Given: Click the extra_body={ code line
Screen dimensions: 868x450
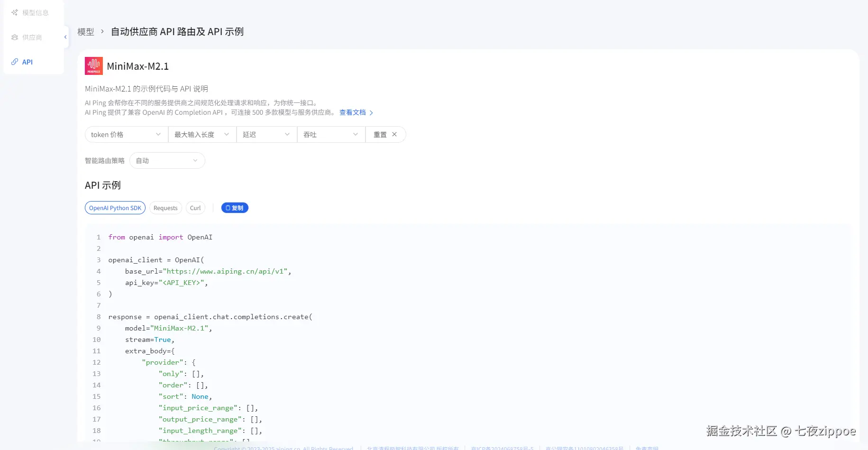Looking at the screenshot, I should (150, 351).
